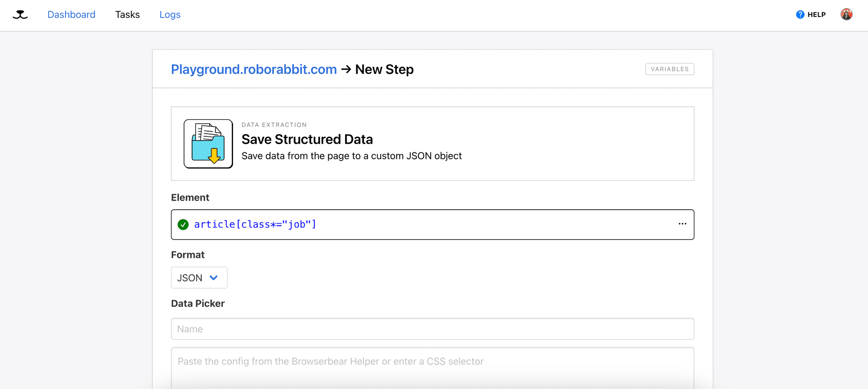Viewport: 868px width, 389px height.
Task: Click the VARIABLES button
Action: point(670,69)
